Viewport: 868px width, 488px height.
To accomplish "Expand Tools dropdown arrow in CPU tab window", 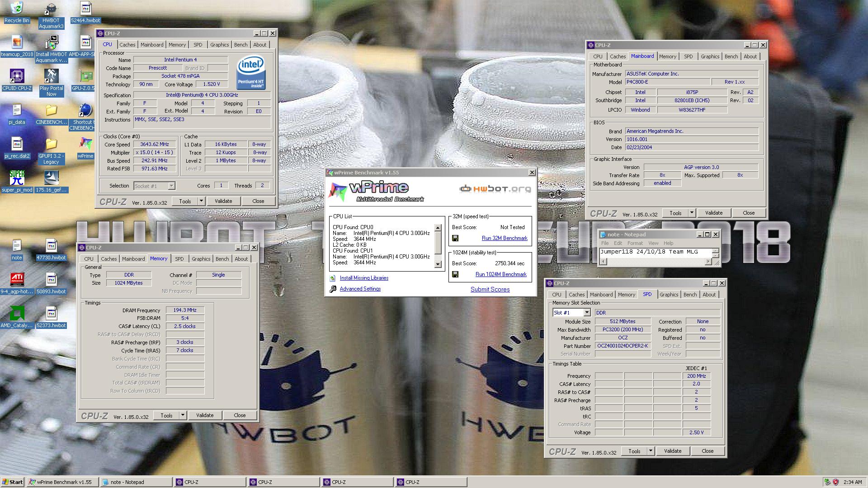I will pos(201,201).
